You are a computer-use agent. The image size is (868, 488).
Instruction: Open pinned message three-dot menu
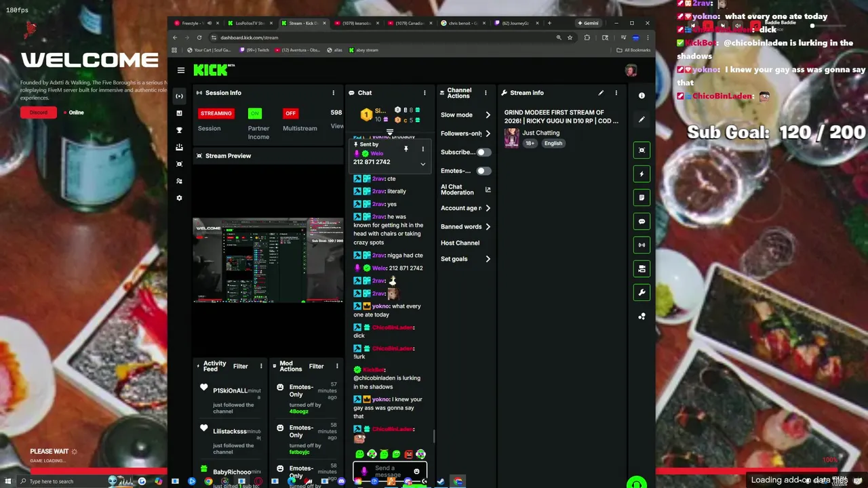(422, 149)
